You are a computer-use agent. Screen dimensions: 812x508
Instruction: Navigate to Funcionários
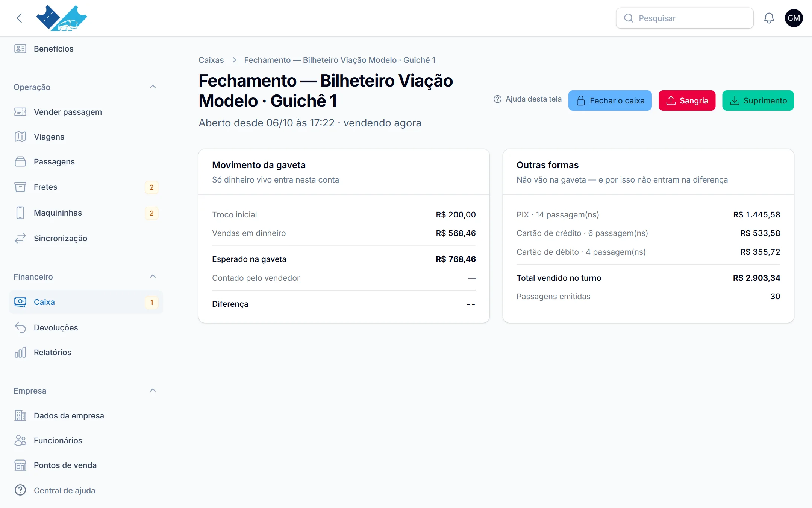coord(86,440)
